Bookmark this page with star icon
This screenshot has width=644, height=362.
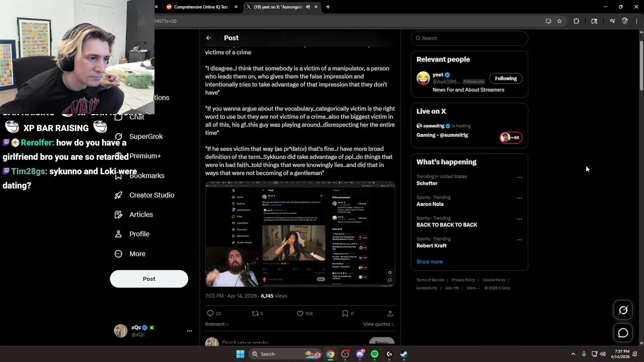click(x=559, y=21)
